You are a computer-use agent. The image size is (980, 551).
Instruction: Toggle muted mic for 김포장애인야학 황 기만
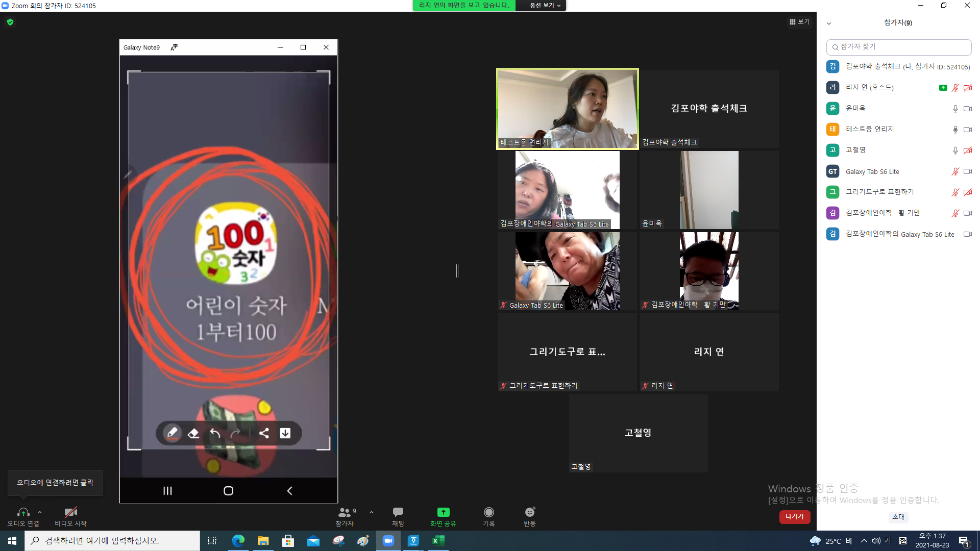click(955, 213)
